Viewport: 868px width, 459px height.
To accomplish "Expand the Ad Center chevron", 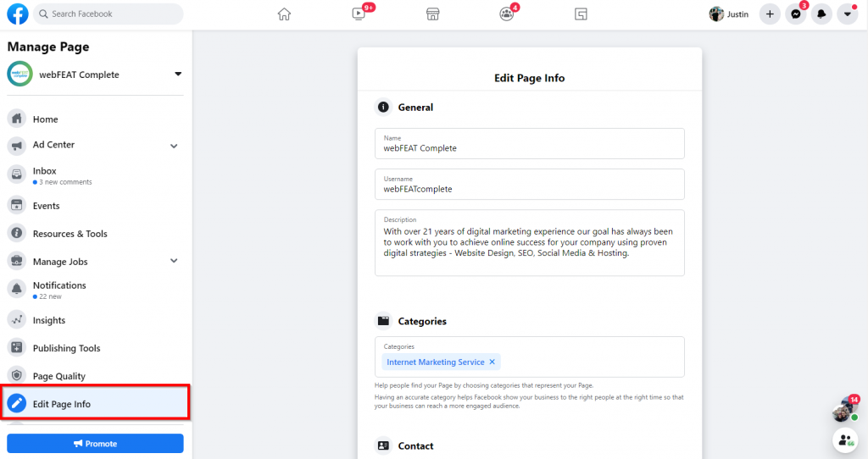I will click(174, 146).
